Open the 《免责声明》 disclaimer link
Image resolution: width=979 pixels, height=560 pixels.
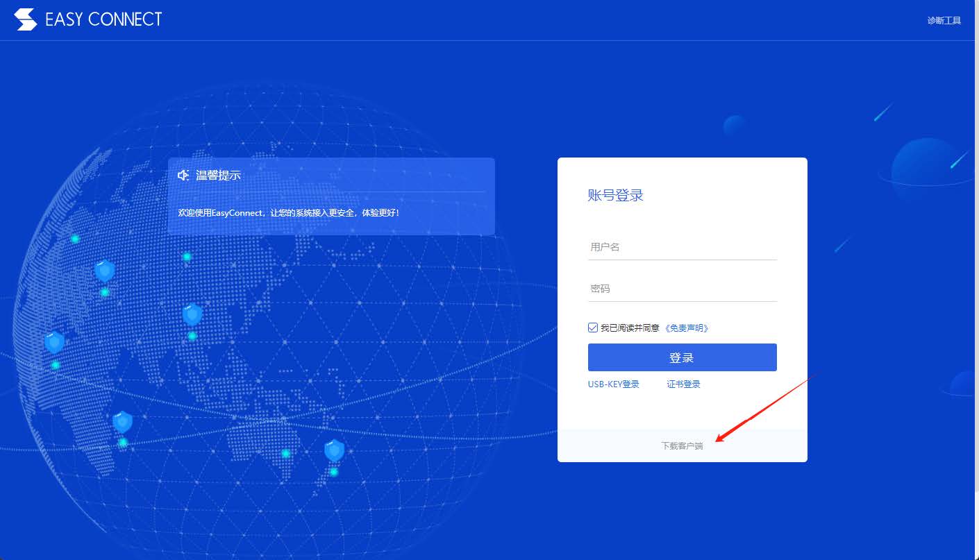point(687,328)
